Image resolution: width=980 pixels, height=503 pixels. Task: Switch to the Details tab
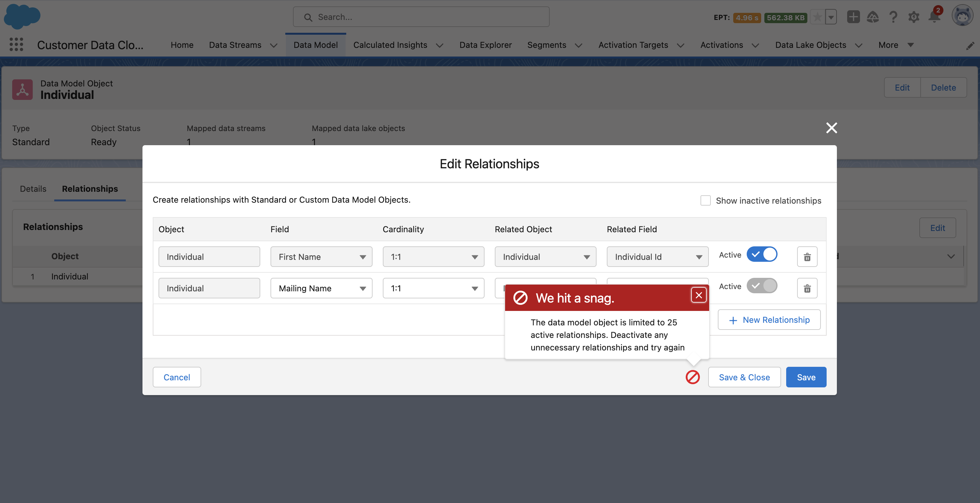33,189
